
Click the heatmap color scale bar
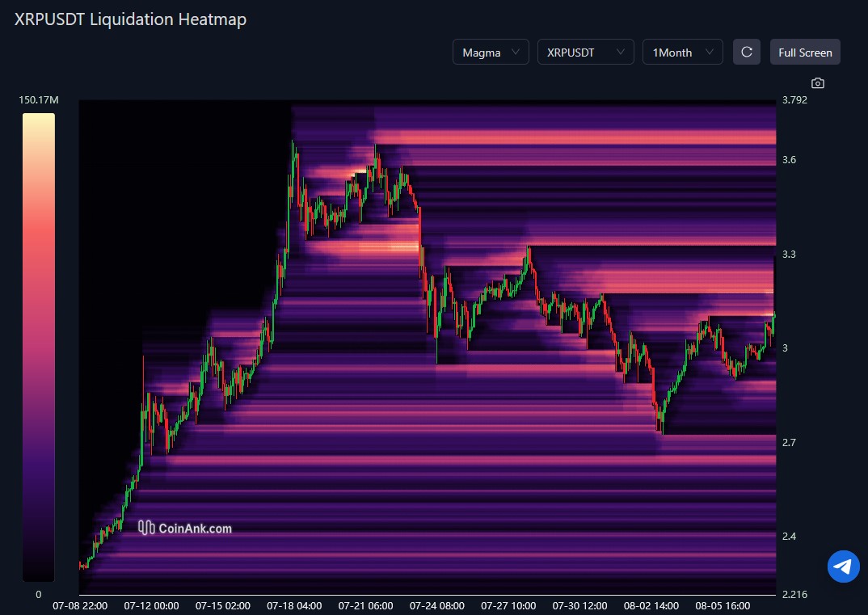(39, 347)
